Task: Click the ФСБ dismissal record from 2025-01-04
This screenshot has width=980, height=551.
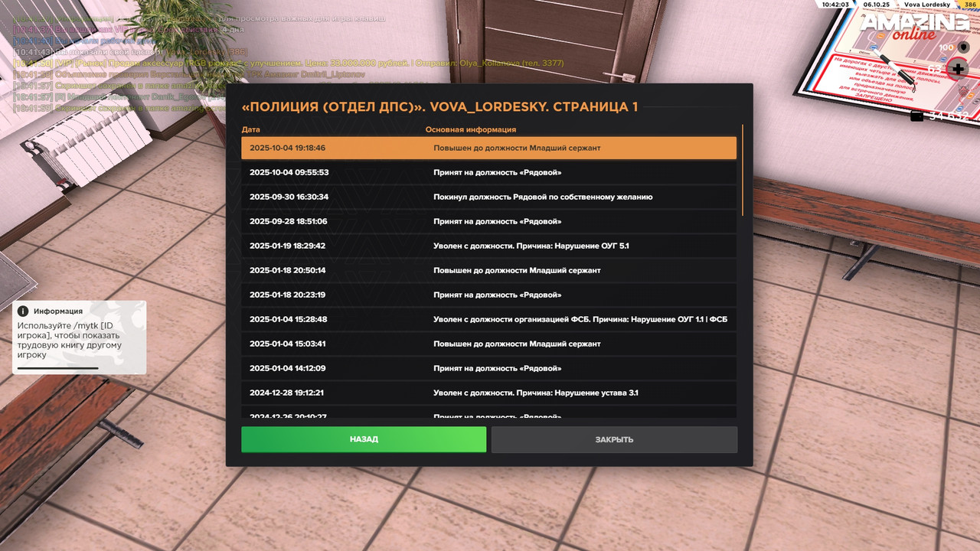Action: coord(490,319)
